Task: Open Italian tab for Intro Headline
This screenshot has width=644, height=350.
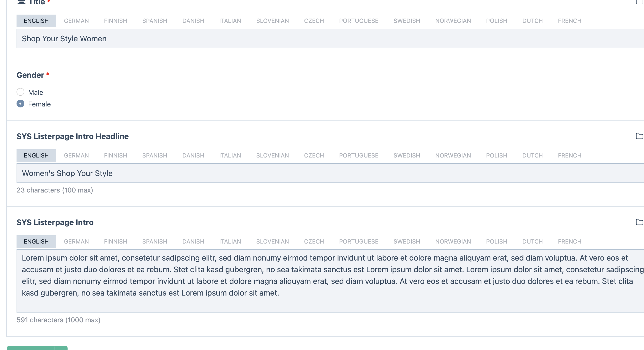Action: pos(230,156)
